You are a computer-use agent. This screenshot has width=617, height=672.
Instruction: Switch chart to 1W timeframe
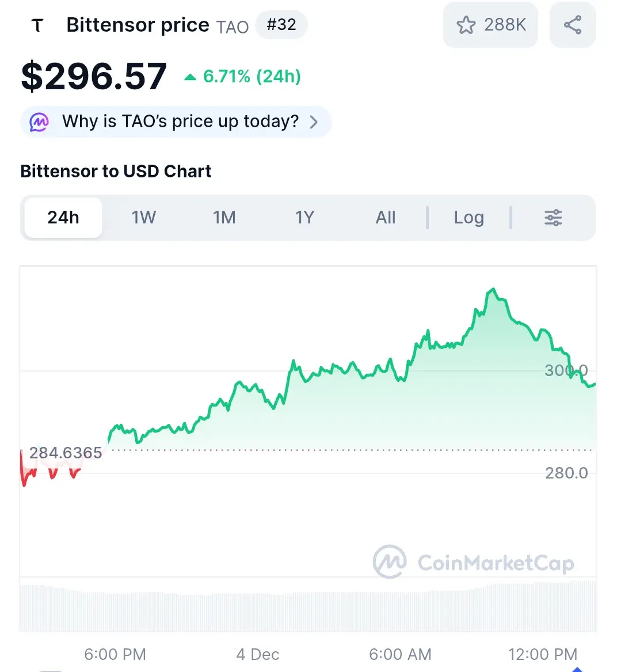pyautogui.click(x=144, y=218)
